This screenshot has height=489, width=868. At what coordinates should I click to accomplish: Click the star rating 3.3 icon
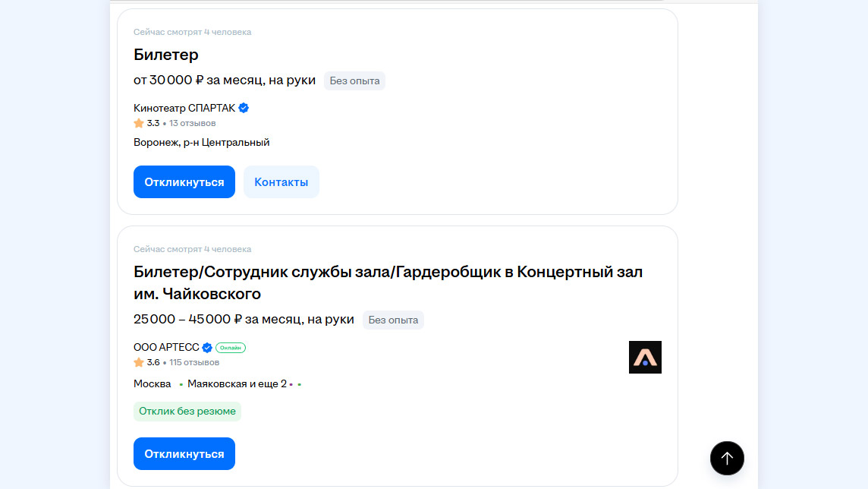click(139, 124)
